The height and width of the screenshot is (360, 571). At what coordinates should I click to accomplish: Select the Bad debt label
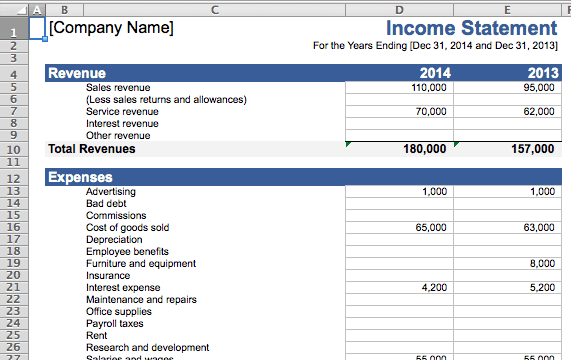tap(106, 204)
